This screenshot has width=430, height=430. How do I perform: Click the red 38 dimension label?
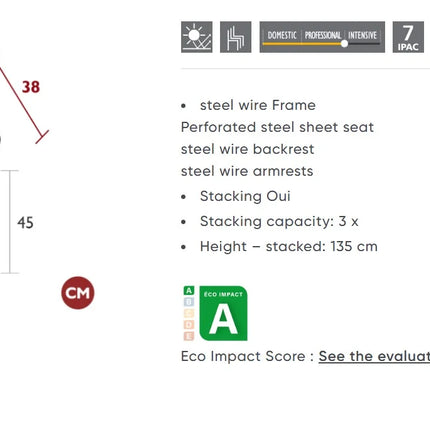[31, 87]
